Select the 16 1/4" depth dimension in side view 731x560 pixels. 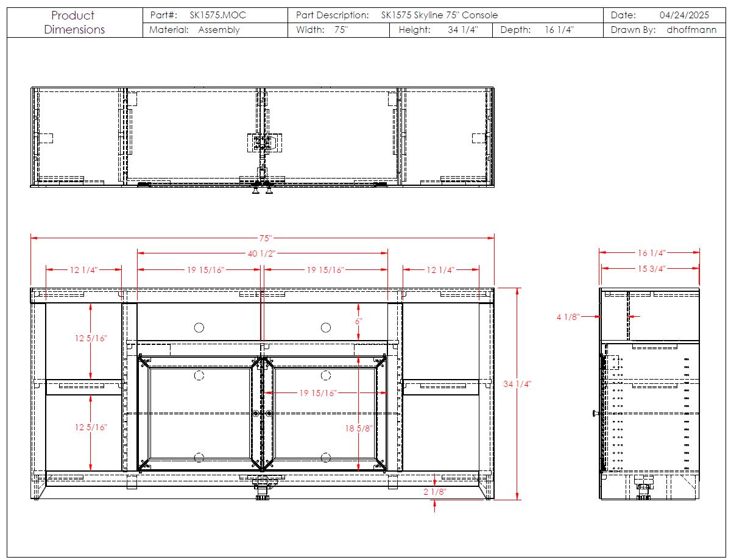click(651, 252)
